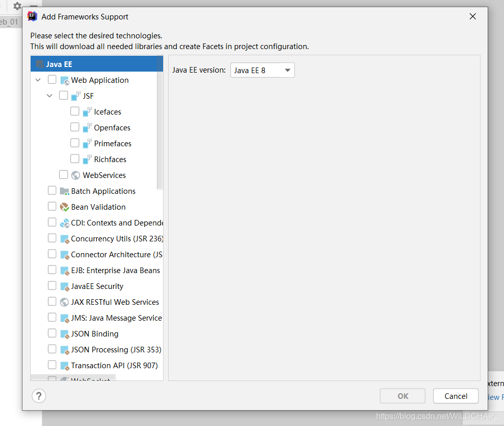
Task: Enable the JSON Binding checkbox
Action: pyautogui.click(x=52, y=333)
